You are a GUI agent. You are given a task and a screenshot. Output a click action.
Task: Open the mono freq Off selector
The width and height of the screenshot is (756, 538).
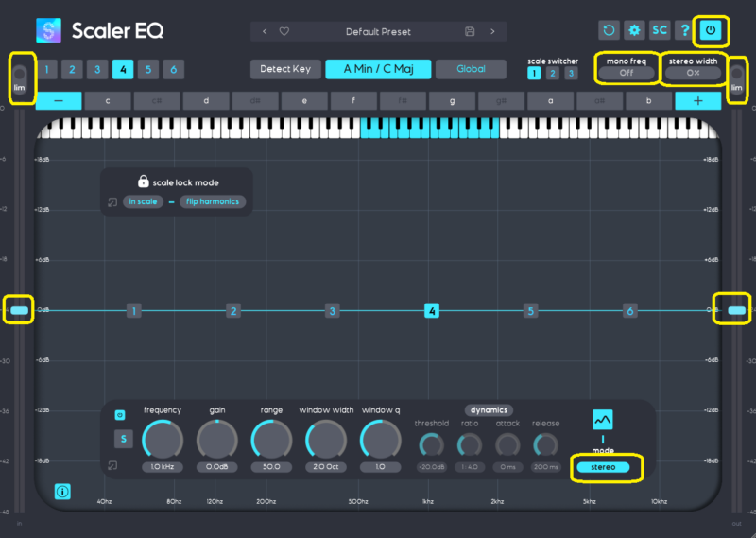pos(625,73)
